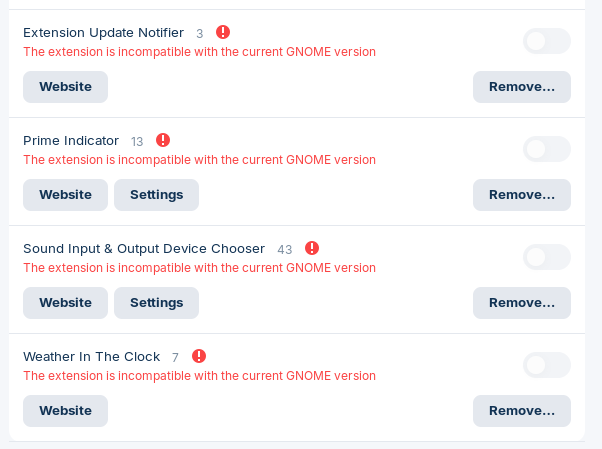Open Settings for Prime Indicator

coord(156,195)
